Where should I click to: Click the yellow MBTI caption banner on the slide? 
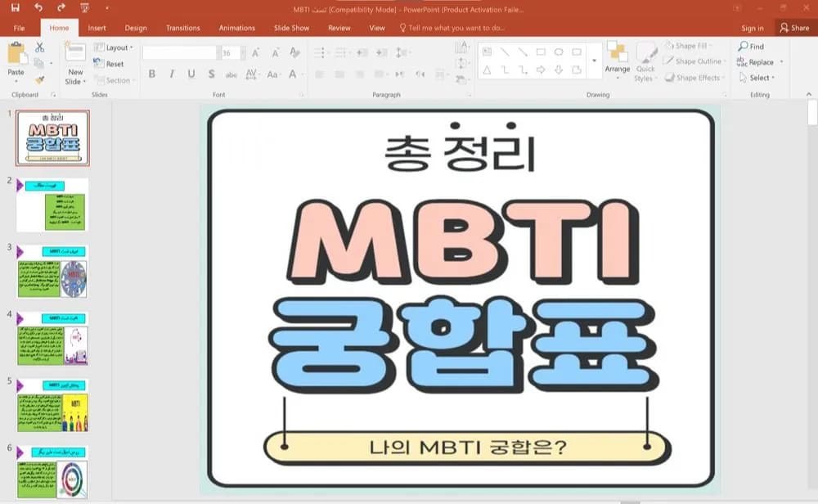467,448
